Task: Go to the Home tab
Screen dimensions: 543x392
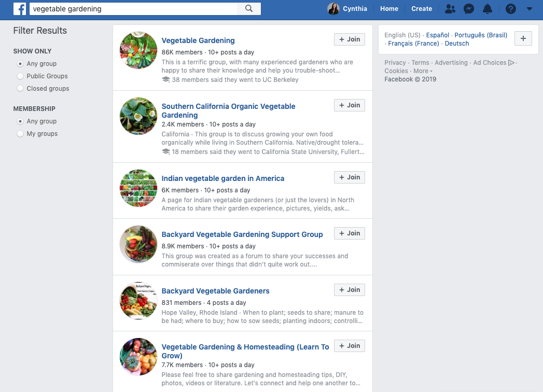Action: pyautogui.click(x=389, y=9)
